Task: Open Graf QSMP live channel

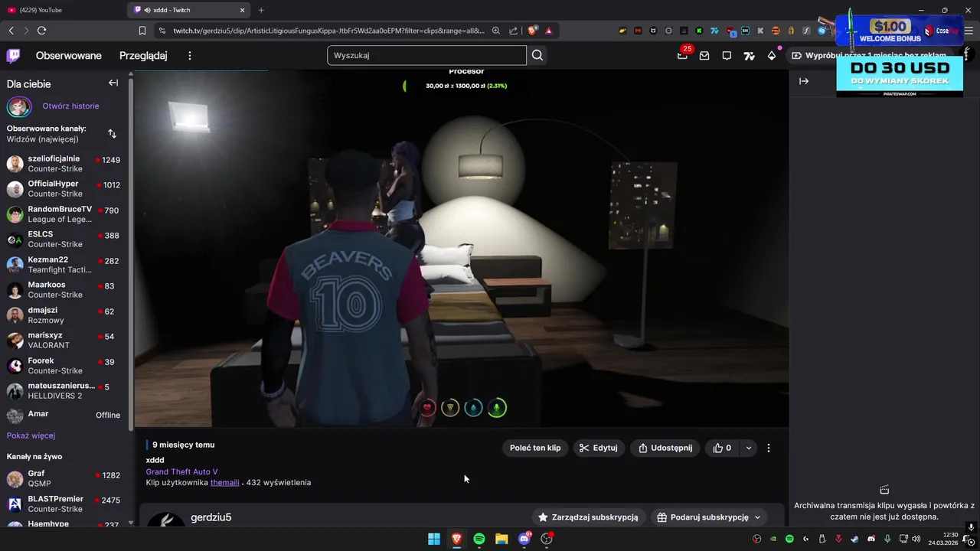Action: pyautogui.click(x=64, y=479)
